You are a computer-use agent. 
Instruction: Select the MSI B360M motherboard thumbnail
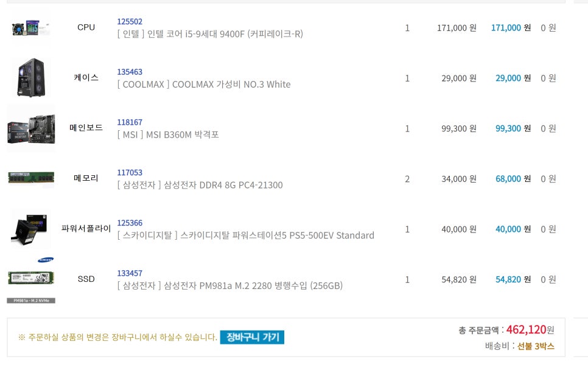(31, 128)
